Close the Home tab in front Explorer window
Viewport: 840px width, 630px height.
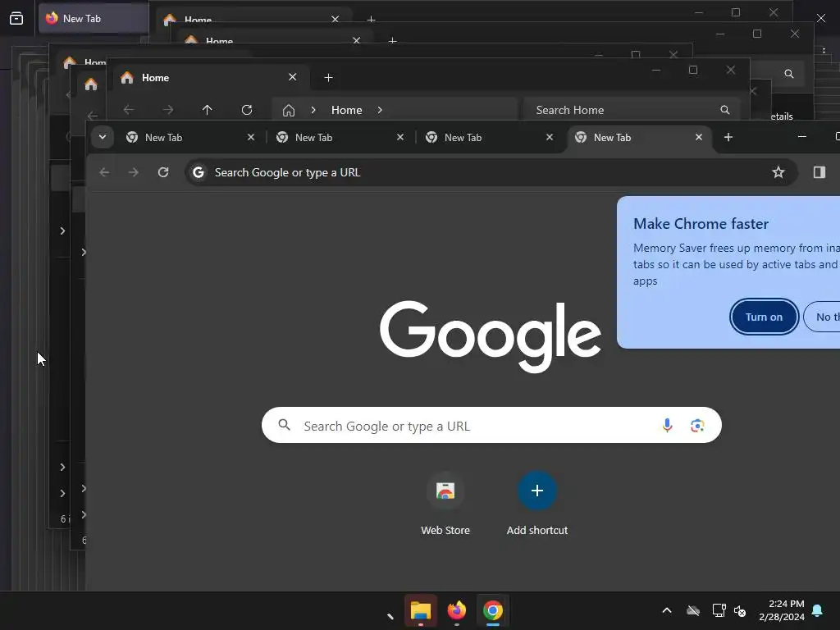[293, 77]
